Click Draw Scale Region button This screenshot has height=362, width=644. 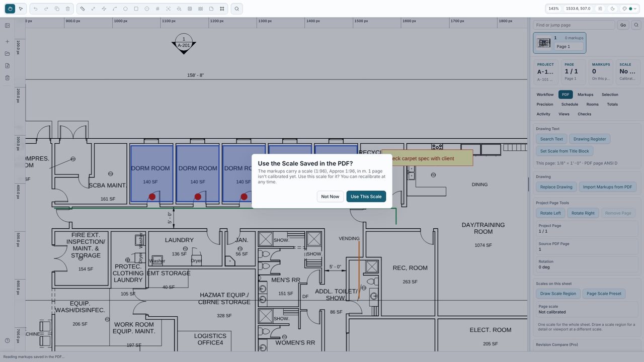[x=558, y=294]
